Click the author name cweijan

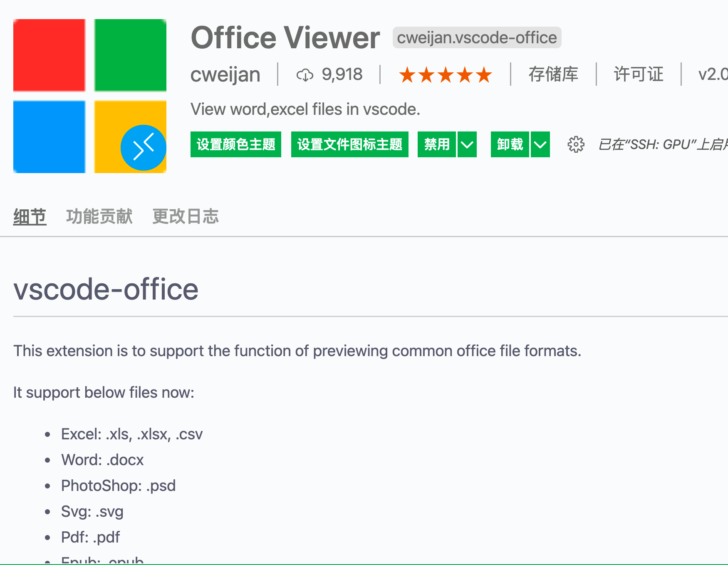pyautogui.click(x=225, y=75)
